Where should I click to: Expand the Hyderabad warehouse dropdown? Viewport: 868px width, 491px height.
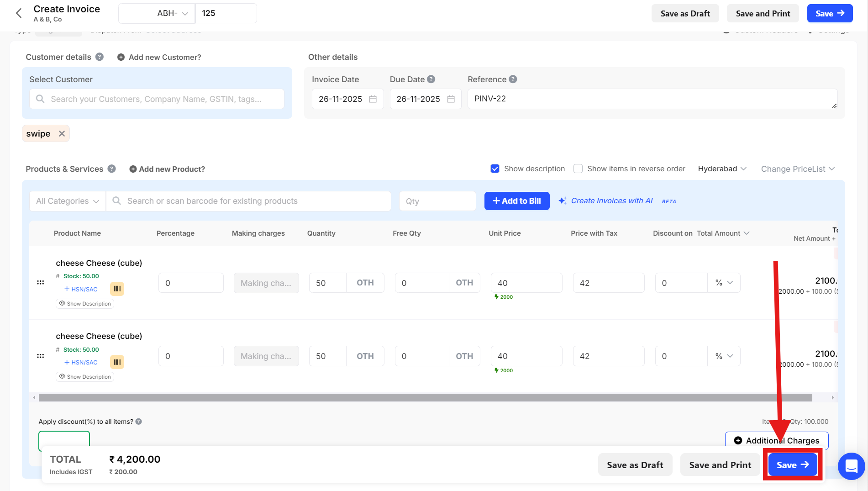pyautogui.click(x=722, y=169)
